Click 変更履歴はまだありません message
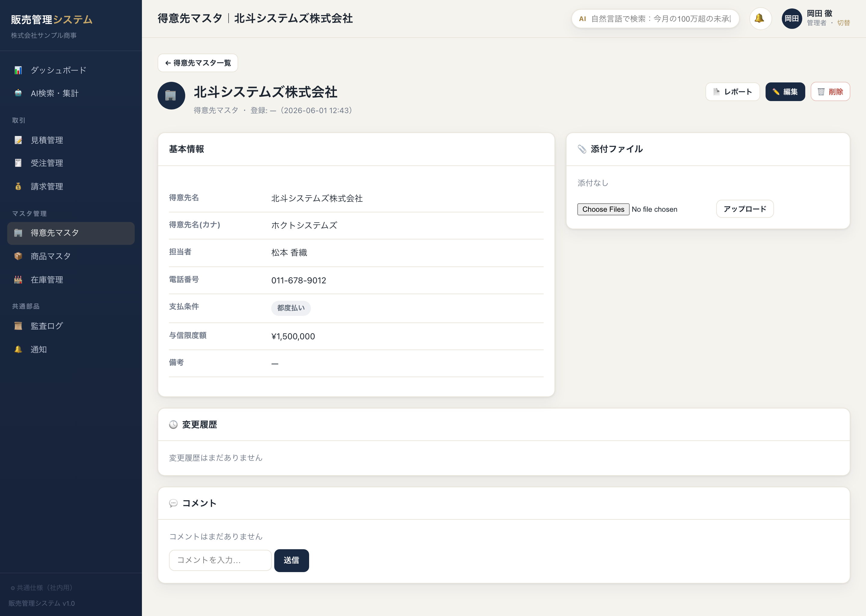This screenshot has width=866, height=616. (216, 458)
